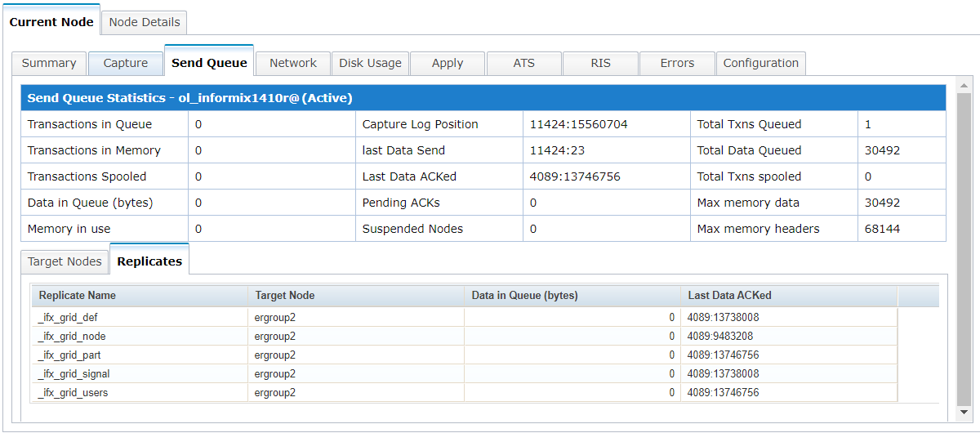Click the Total Txns Queued value 1
Screen dimensions: 980x433
(x=868, y=124)
